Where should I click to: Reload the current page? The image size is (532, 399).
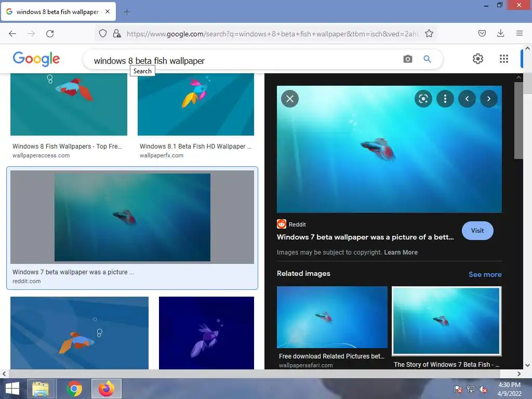50,34
